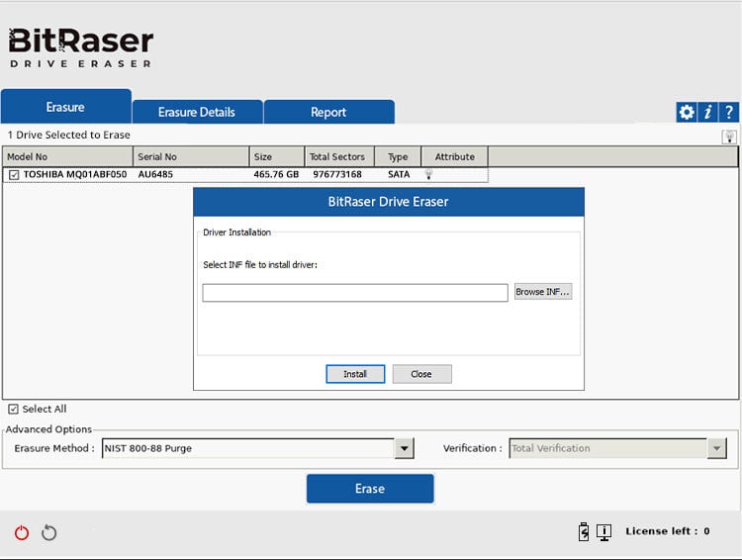Click the Type column header
Image resolution: width=742 pixels, height=560 pixels.
398,156
